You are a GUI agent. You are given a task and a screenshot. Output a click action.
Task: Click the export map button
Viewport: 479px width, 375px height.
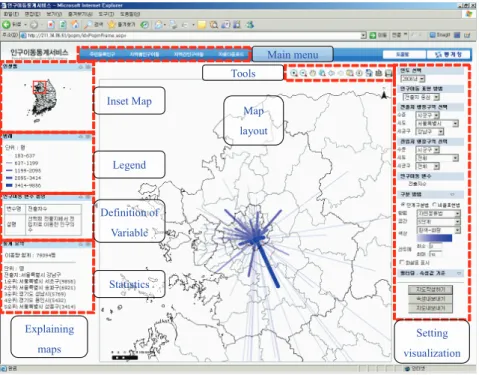pyautogui.click(x=430, y=308)
